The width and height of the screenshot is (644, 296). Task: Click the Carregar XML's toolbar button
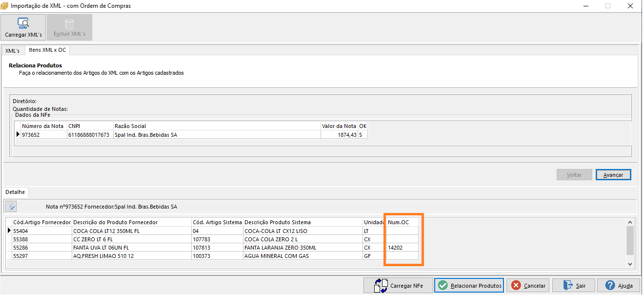(23, 27)
